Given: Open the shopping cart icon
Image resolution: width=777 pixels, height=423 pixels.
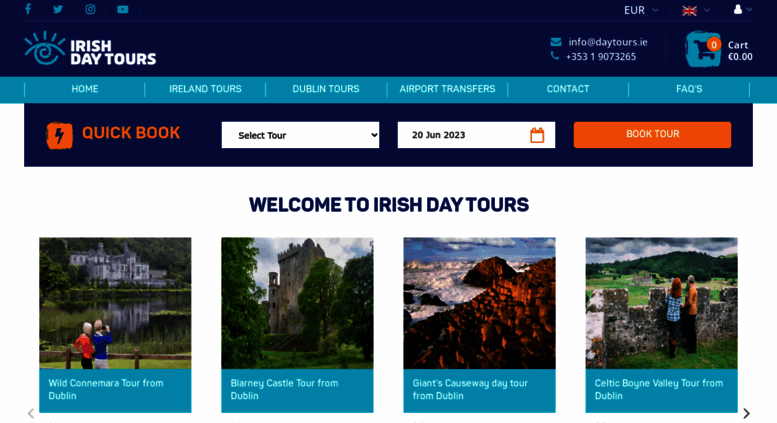Looking at the screenshot, I should coord(703,49).
